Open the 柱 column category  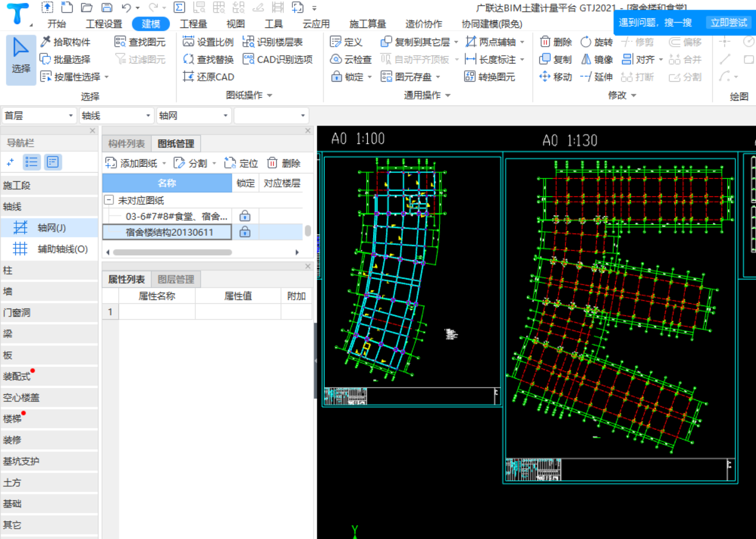click(49, 270)
